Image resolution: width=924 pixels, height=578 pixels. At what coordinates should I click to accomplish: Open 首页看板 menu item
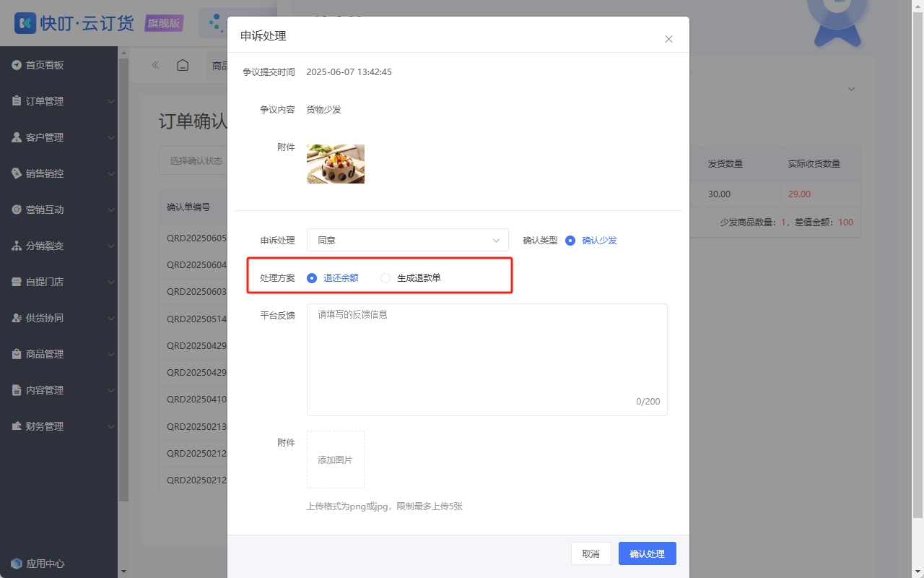coord(58,65)
